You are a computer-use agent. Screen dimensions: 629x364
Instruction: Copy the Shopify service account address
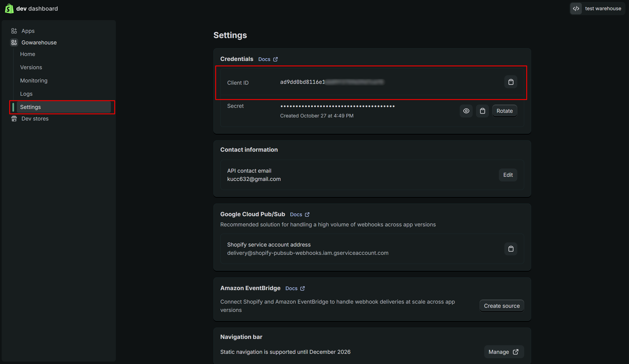point(511,249)
